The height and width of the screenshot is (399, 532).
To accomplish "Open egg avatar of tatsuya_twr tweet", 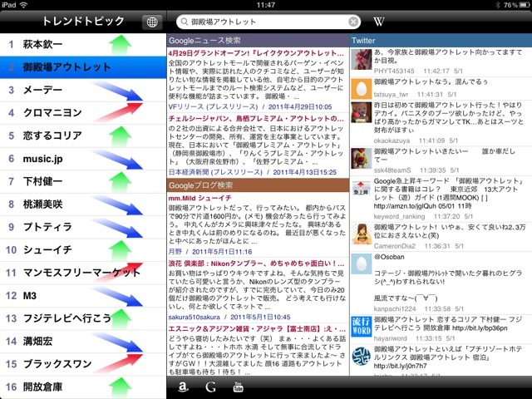I will (362, 89).
